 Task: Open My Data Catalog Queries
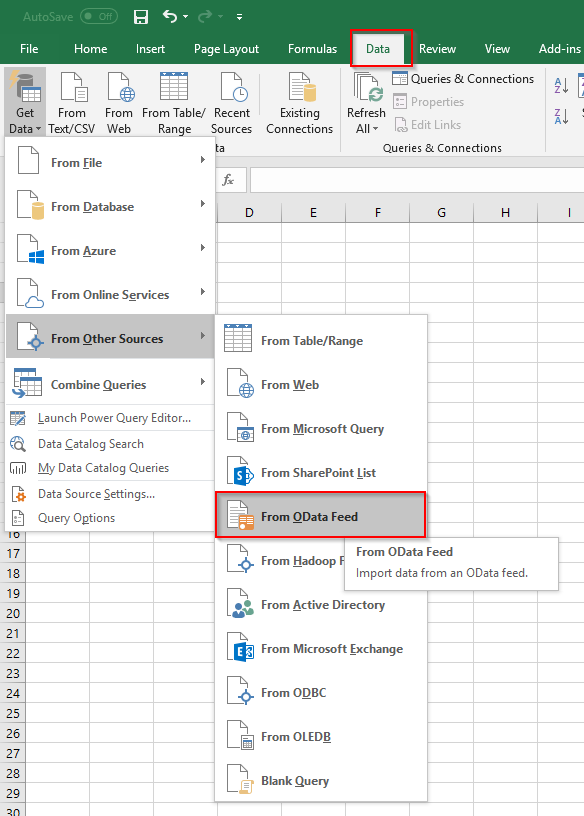(110, 468)
